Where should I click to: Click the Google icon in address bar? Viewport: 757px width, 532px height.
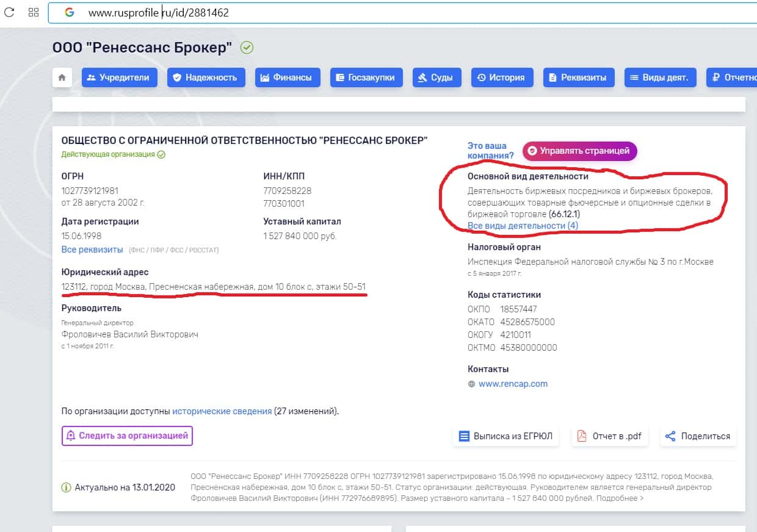[69, 12]
